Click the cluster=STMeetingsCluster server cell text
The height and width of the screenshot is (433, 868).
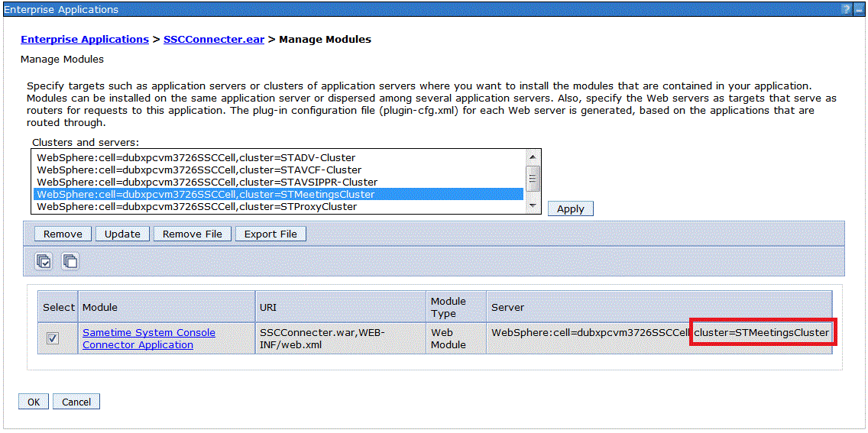click(x=762, y=332)
